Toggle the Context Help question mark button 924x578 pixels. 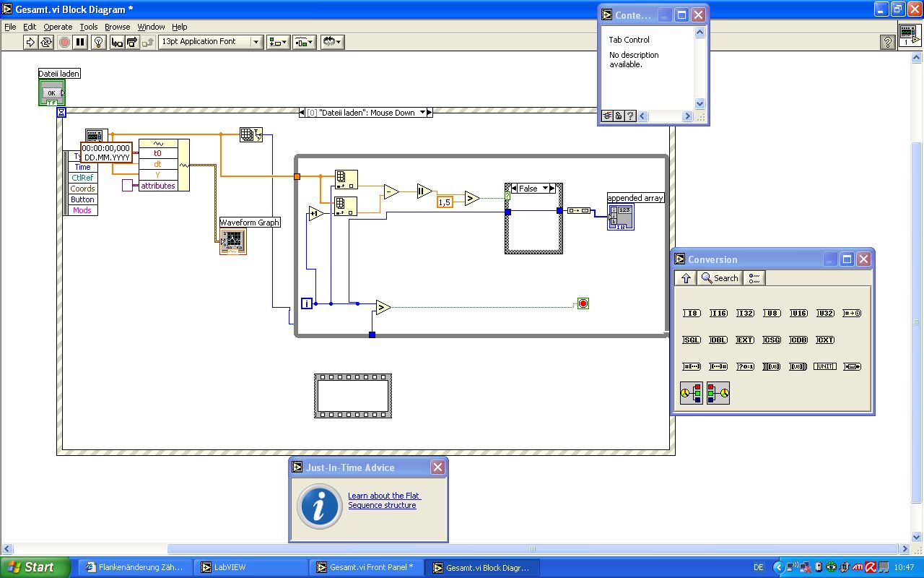coord(888,42)
